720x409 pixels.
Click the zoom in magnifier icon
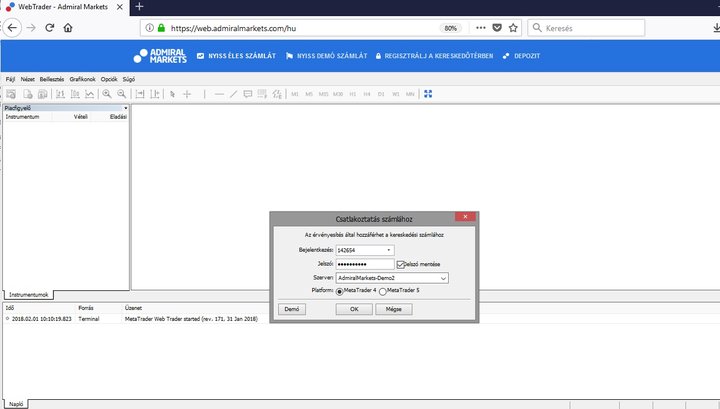[x=107, y=94]
